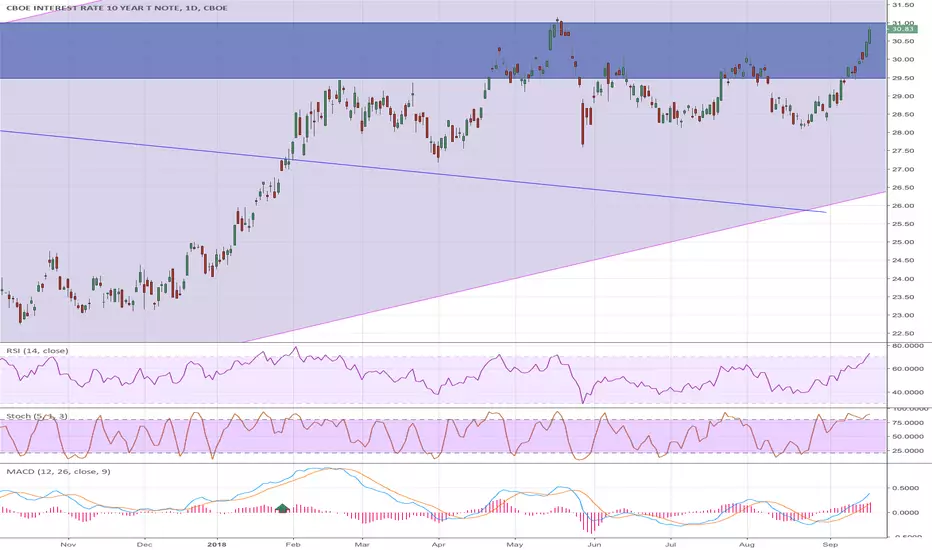932x550 pixels.
Task: Click the CBOE Interest Rate 10 Year T Note title
Action: 116,8
